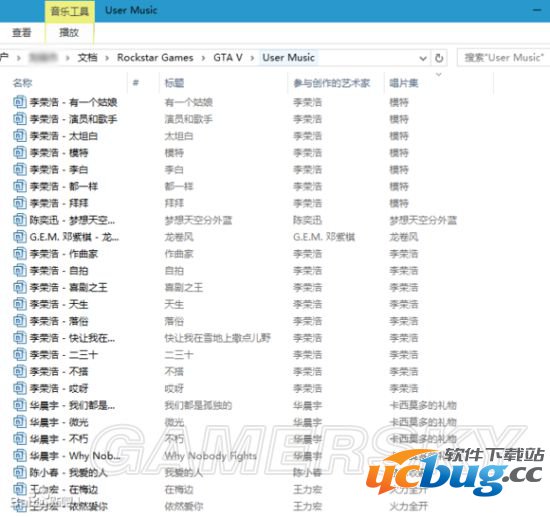Viewport: 550px width, 517px height.
Task: Open the 音乐工具 contextual ribbon tab
Action: [69, 11]
